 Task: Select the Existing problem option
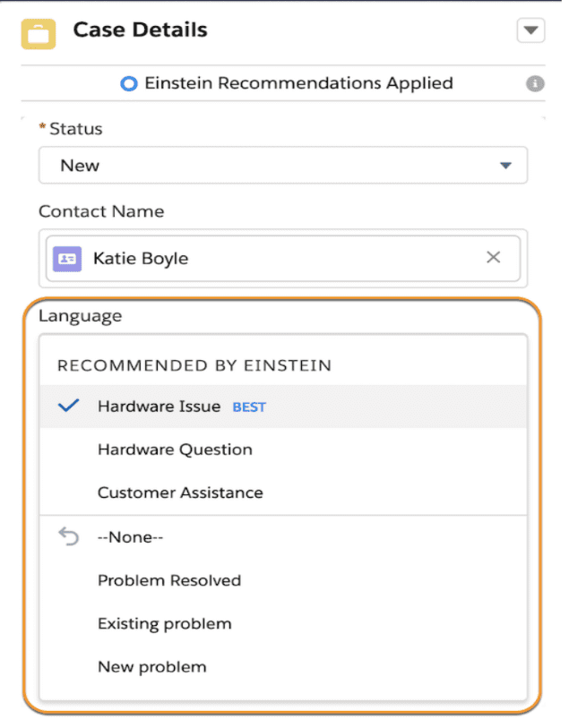pyautogui.click(x=164, y=623)
